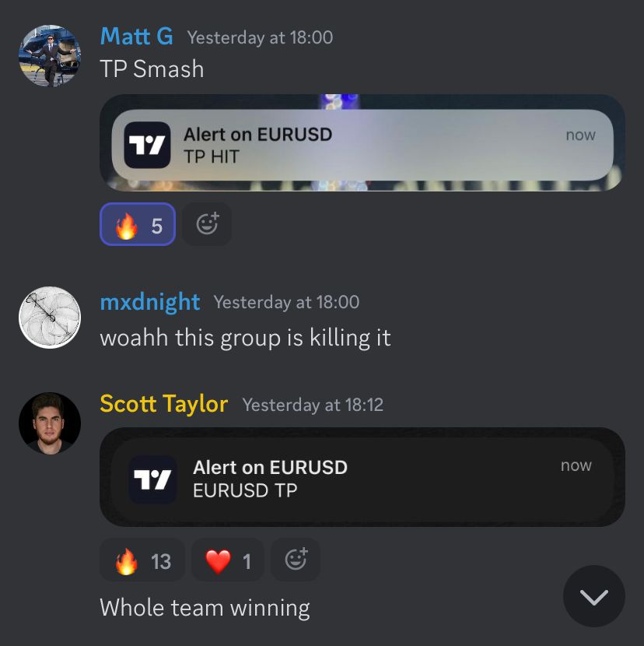The width and height of the screenshot is (644, 646).
Task: Toggle the fire reaction with count 5
Action: pyautogui.click(x=138, y=224)
